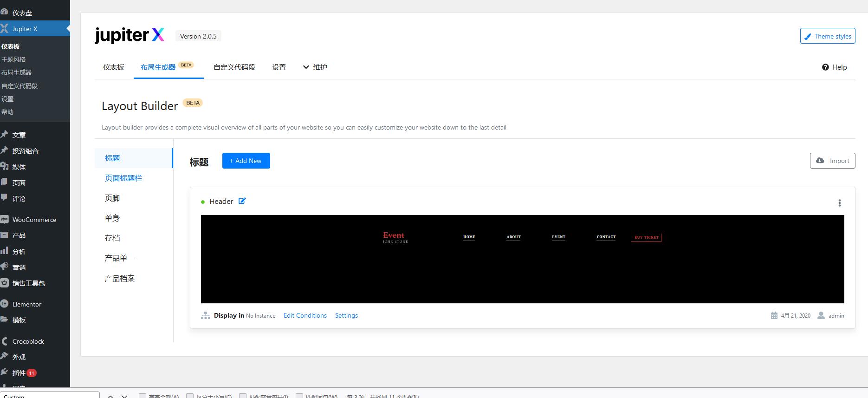
Task: Click the Header preview thumbnail
Action: tap(522, 259)
